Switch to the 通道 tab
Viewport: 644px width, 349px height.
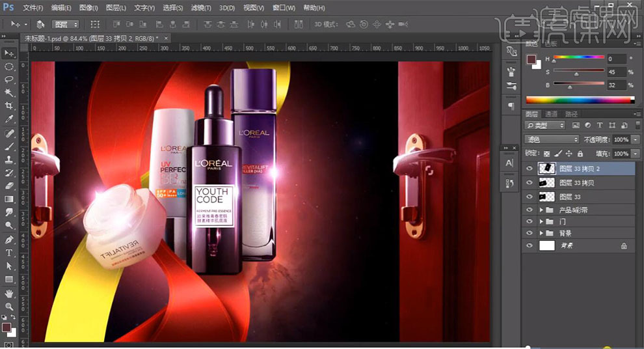pyautogui.click(x=551, y=114)
